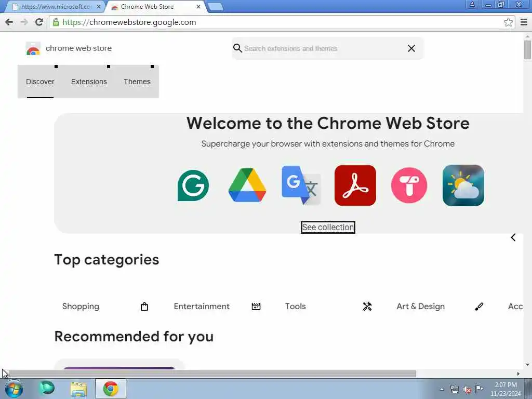
Task: Open the Google Drive extension icon
Action: (x=247, y=185)
